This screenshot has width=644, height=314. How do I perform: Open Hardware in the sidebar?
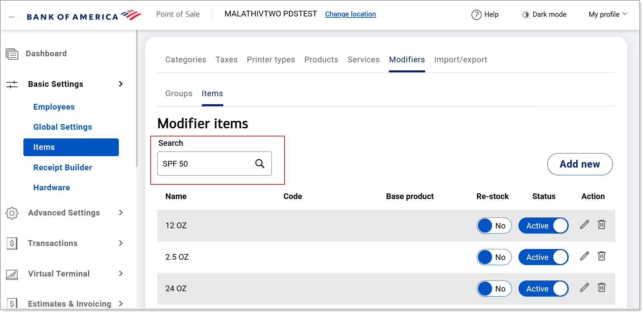[52, 188]
